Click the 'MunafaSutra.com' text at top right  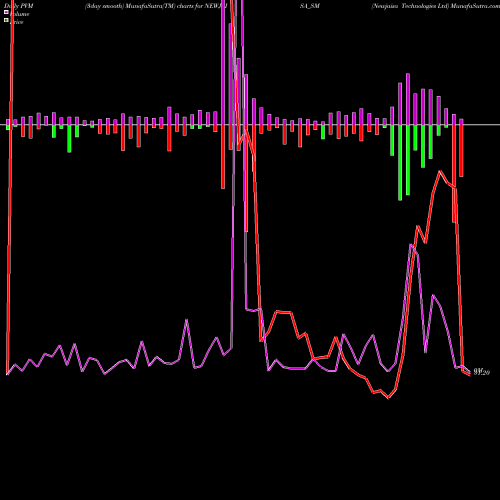pyautogui.click(x=475, y=6)
